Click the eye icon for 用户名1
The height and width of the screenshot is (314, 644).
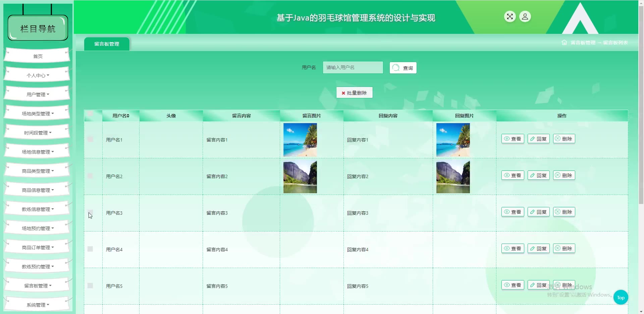click(x=507, y=139)
